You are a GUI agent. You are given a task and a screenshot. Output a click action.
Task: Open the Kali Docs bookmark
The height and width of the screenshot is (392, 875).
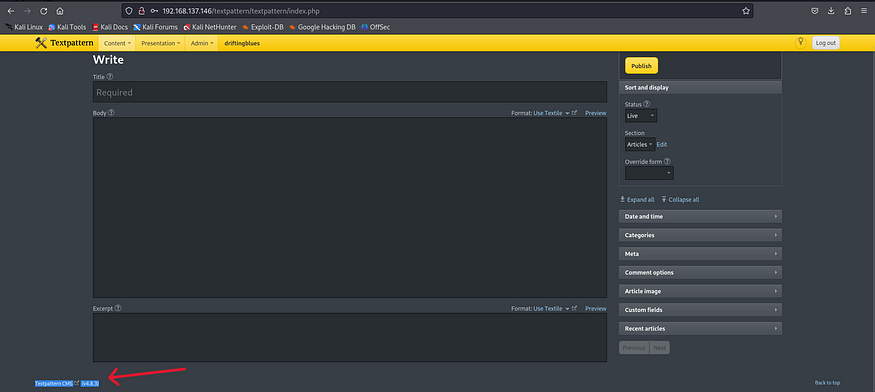[x=110, y=27]
